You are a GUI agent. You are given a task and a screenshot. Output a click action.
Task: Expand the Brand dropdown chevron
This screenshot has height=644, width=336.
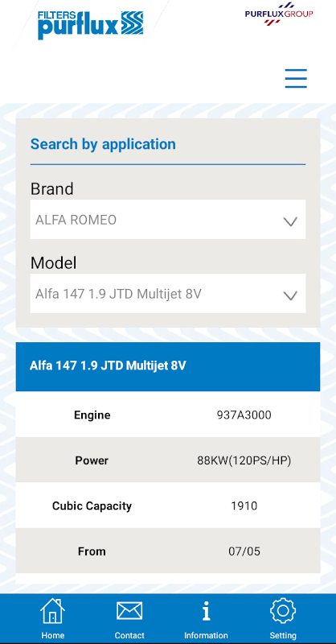(290, 222)
